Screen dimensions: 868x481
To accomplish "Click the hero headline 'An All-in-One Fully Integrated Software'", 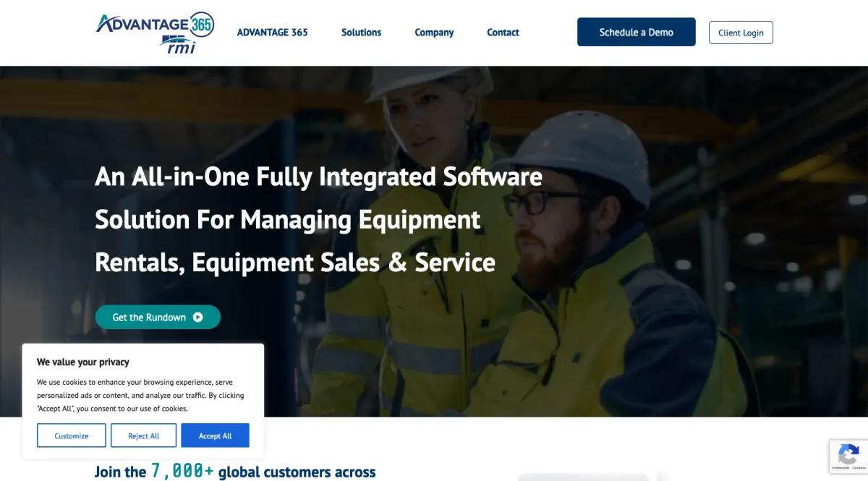I will [x=318, y=176].
